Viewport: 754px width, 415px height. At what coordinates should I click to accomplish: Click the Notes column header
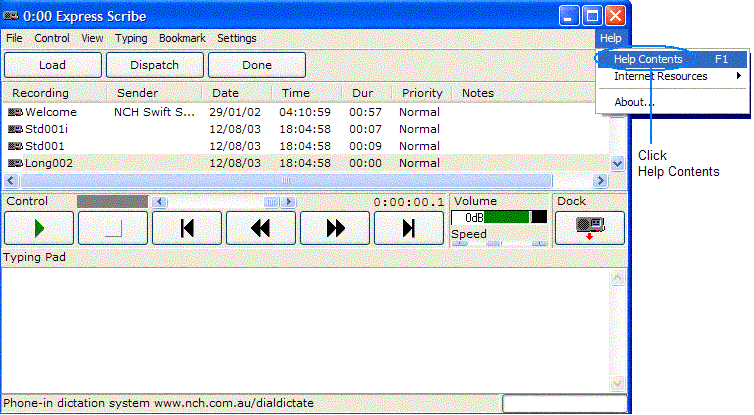coord(478,93)
